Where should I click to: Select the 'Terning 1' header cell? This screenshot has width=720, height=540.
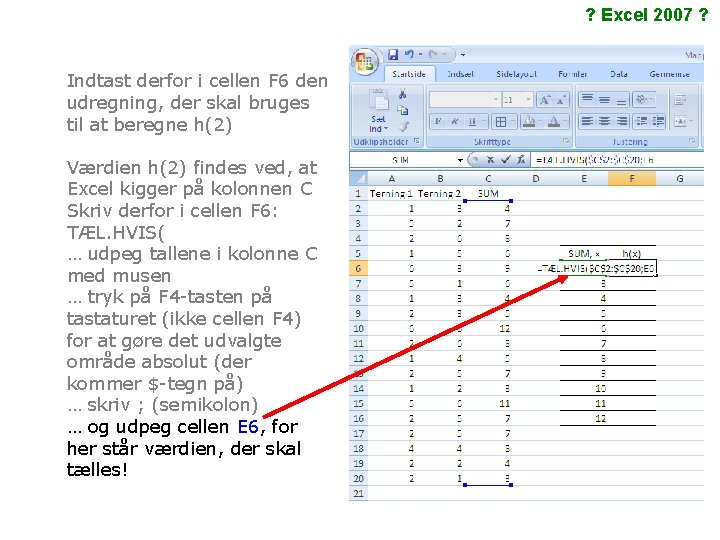(x=391, y=194)
